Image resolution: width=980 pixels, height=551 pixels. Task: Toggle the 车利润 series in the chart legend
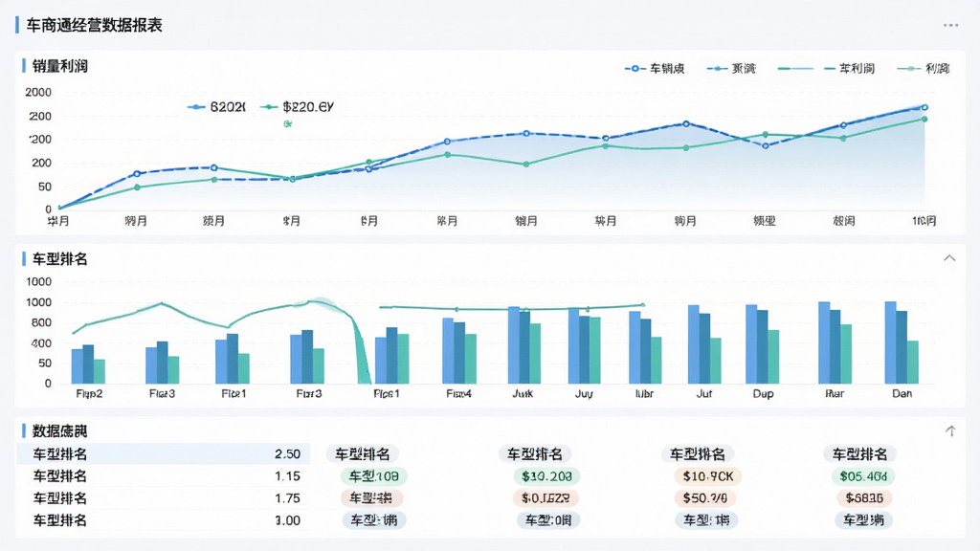[850, 68]
